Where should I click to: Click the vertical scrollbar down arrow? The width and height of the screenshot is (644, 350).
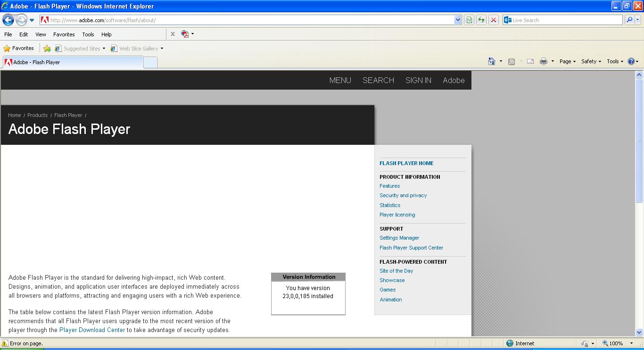pyautogui.click(x=639, y=332)
